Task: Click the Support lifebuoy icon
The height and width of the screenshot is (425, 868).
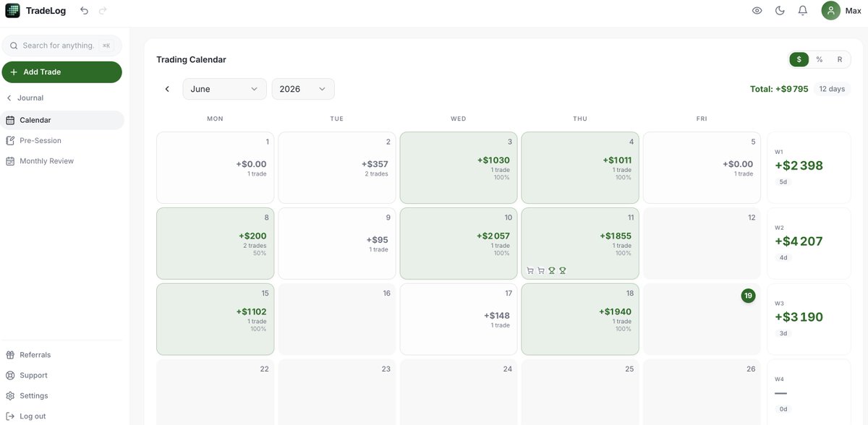Action: click(x=10, y=375)
